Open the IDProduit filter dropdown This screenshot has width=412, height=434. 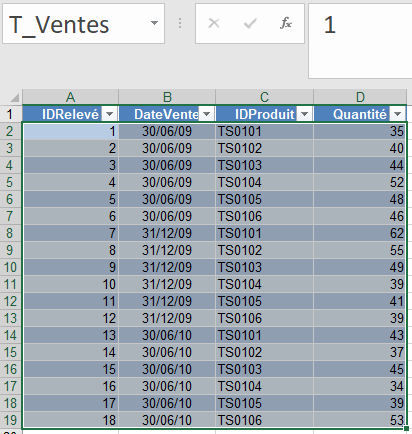coord(304,114)
